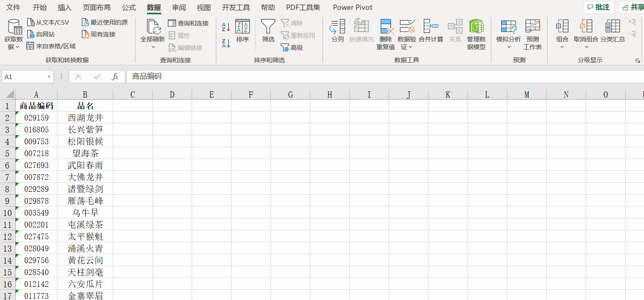
Task: Click Forecast Sheet (预测工作表) icon
Action: coord(532,27)
